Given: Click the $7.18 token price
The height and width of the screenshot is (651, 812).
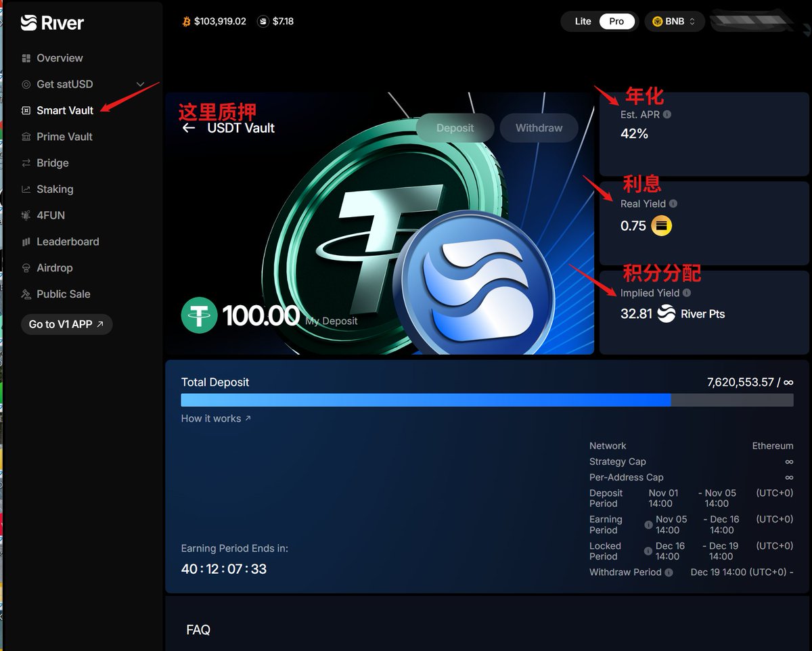Looking at the screenshot, I should coord(283,22).
